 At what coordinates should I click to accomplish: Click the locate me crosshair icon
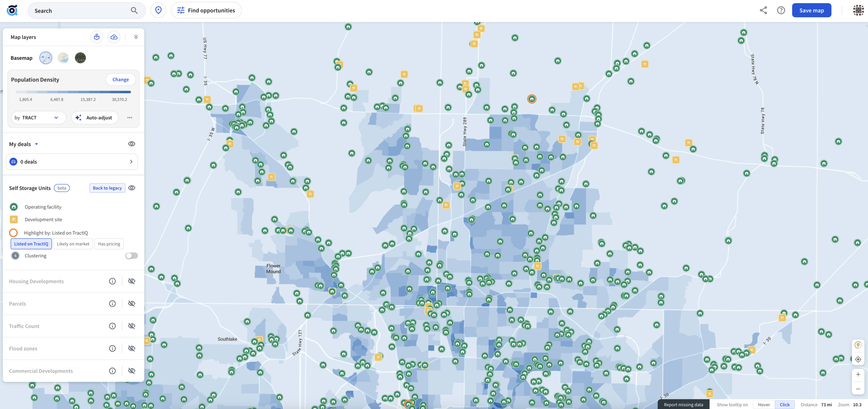click(858, 359)
